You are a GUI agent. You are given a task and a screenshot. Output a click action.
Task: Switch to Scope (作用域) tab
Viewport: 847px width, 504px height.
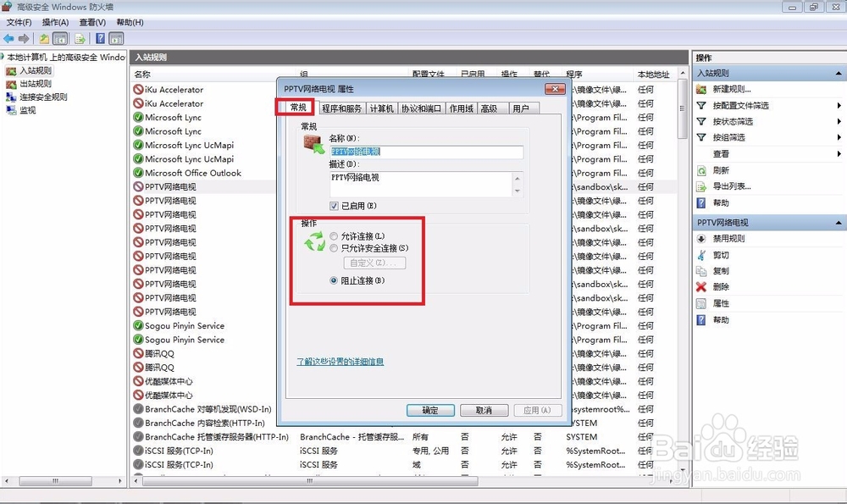pos(461,108)
